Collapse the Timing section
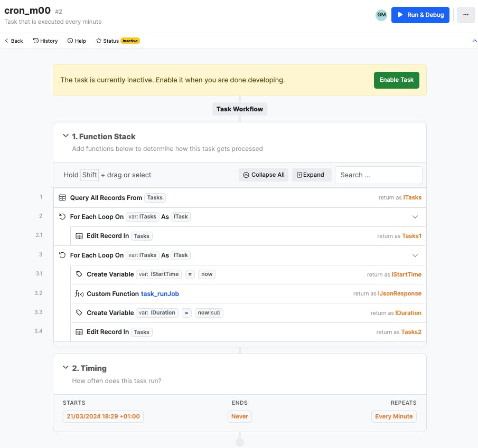Viewport: 478px width, 448px height. [x=65, y=368]
